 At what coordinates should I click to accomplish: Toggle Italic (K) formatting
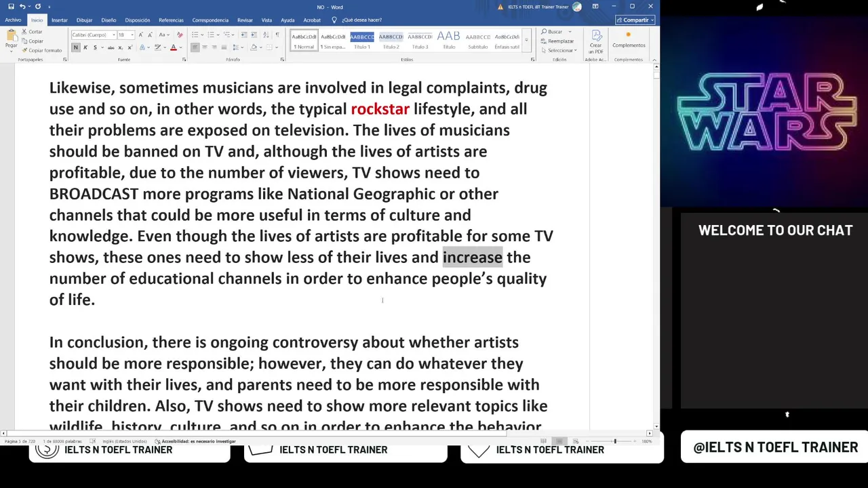pos(85,47)
